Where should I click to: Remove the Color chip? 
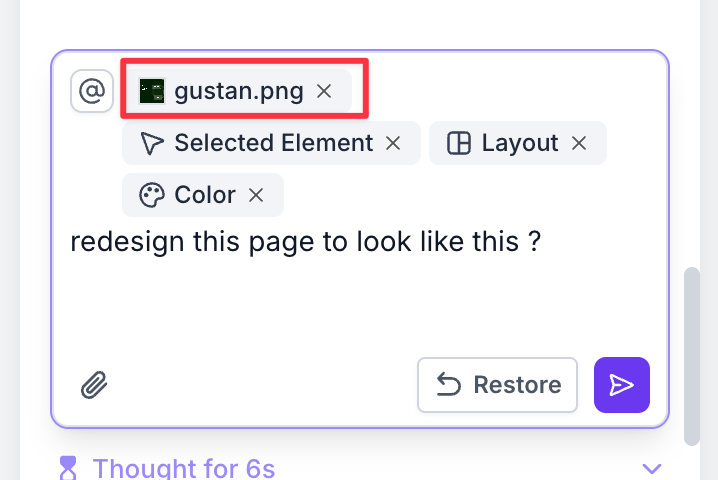256,195
